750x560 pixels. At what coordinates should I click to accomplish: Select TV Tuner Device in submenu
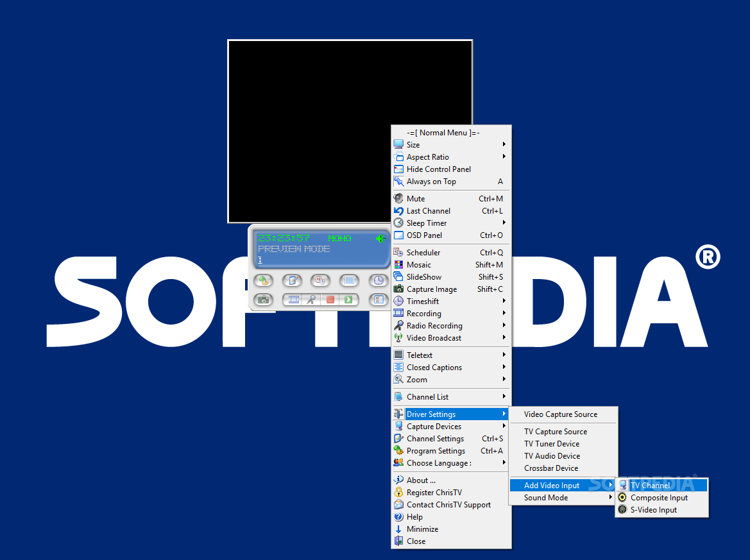point(563,444)
